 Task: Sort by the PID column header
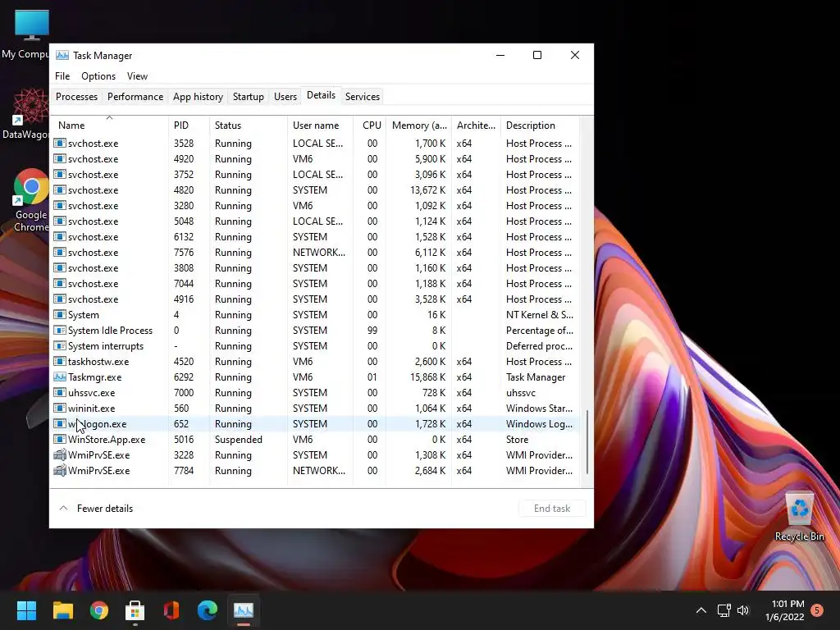(x=189, y=125)
